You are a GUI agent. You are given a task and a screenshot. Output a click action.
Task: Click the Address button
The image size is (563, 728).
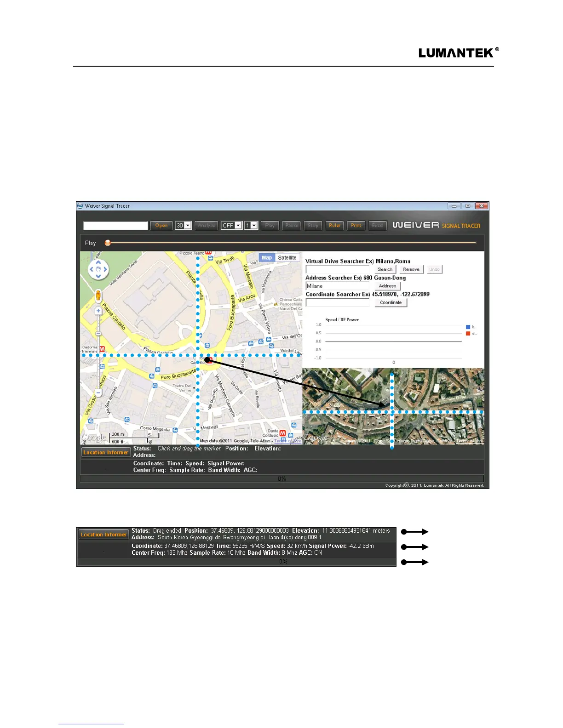tap(388, 286)
